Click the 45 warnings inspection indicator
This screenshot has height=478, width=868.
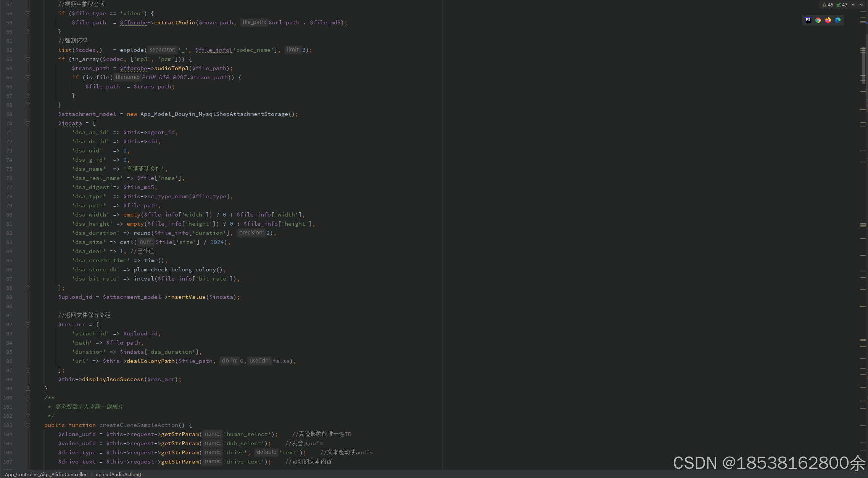pyautogui.click(x=828, y=5)
